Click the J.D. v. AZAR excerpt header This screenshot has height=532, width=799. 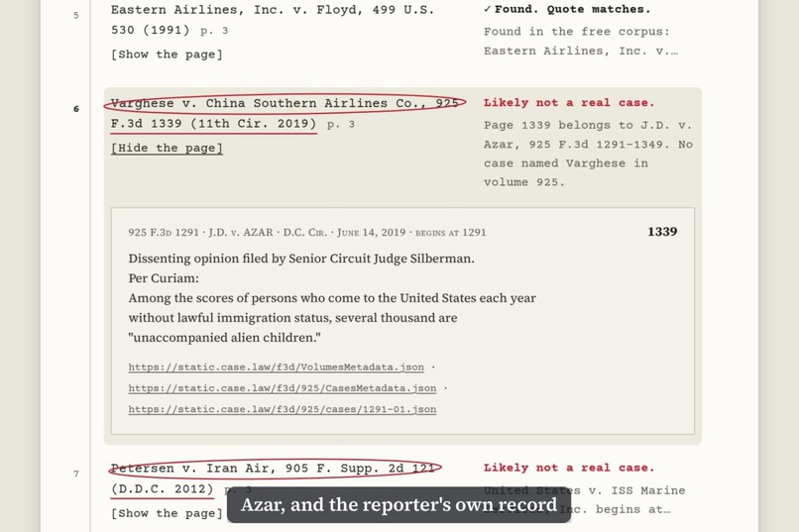[x=306, y=233]
